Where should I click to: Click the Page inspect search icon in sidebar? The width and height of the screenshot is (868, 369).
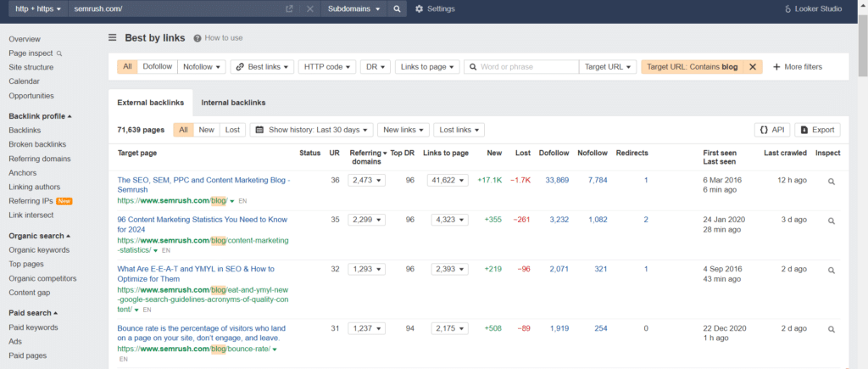(59, 53)
